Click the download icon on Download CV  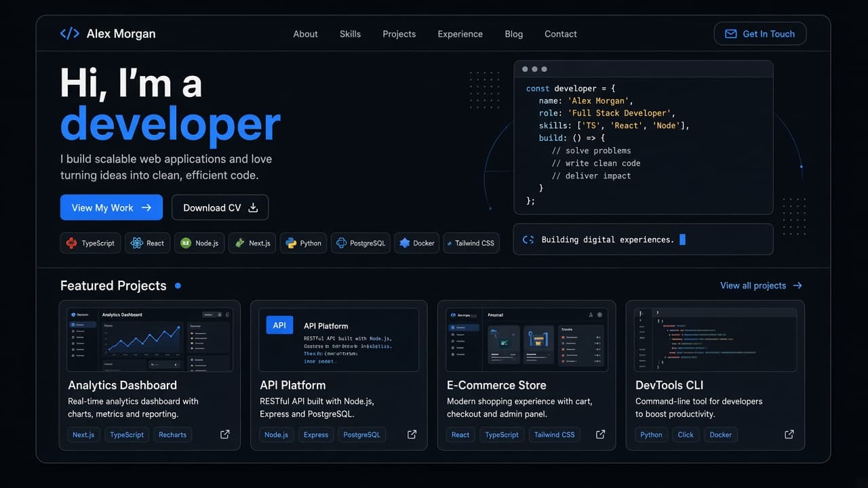pos(253,207)
